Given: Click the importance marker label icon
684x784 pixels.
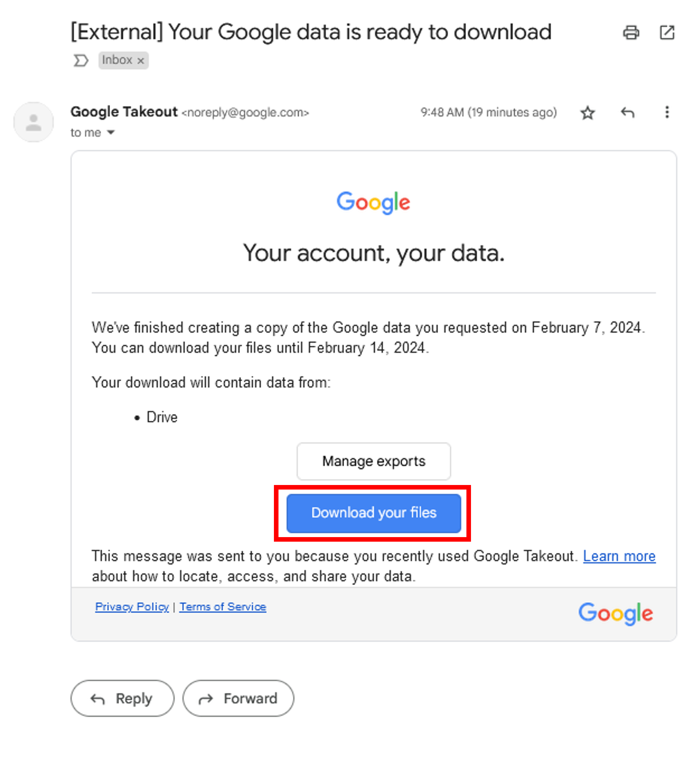Looking at the screenshot, I should click(81, 60).
